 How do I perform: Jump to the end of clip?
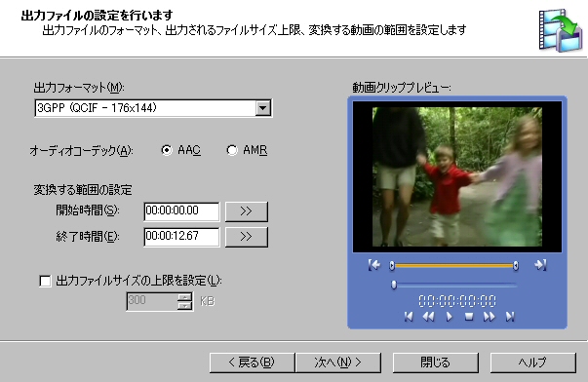click(510, 317)
